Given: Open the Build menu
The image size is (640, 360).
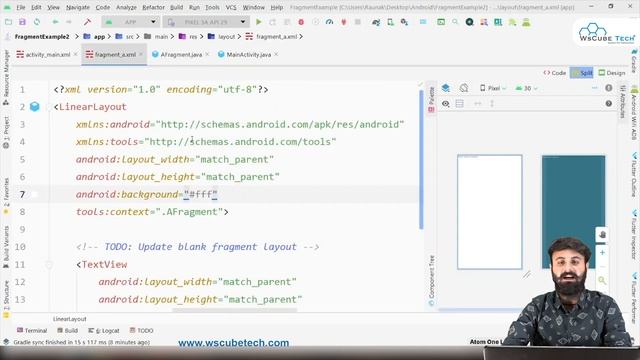Looking at the screenshot, I should pyautogui.click(x=176, y=7).
